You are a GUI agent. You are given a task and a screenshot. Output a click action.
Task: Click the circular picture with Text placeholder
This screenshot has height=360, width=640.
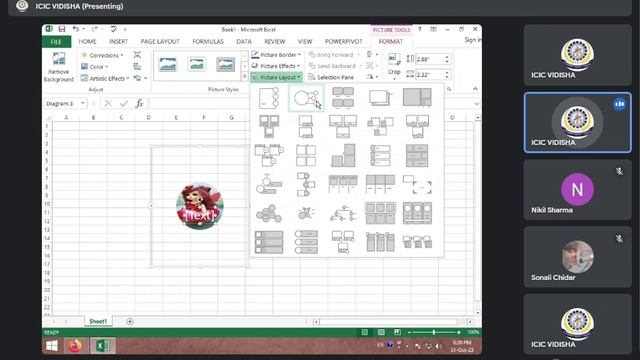click(x=200, y=206)
